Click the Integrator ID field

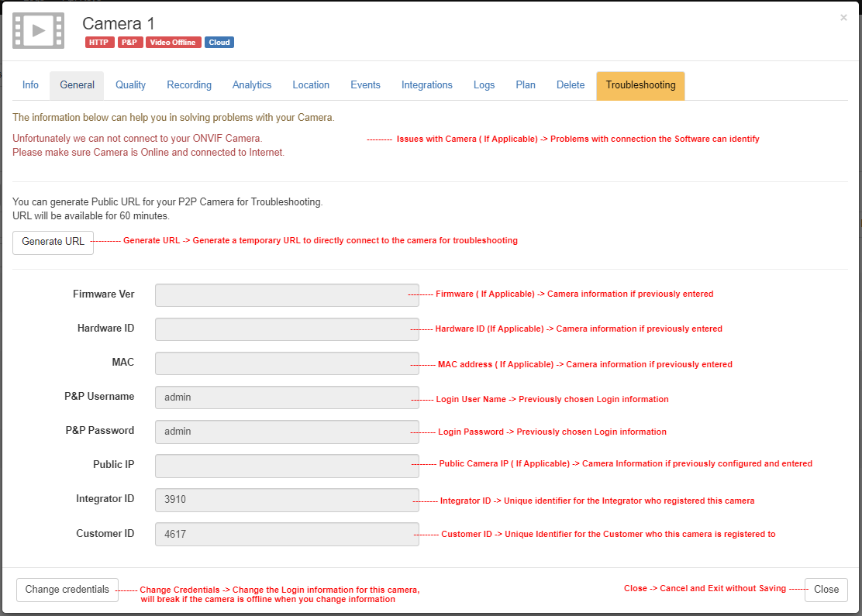pos(287,500)
